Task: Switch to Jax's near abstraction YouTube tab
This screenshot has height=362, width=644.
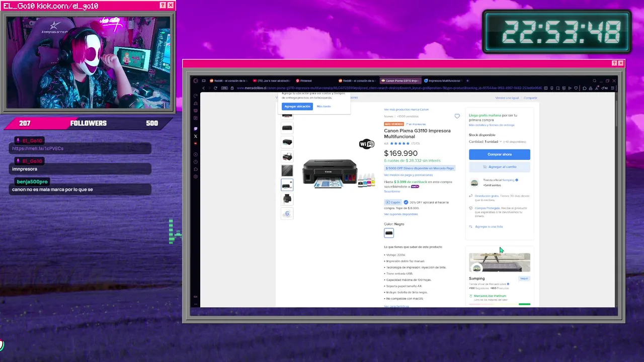Action: point(272,80)
